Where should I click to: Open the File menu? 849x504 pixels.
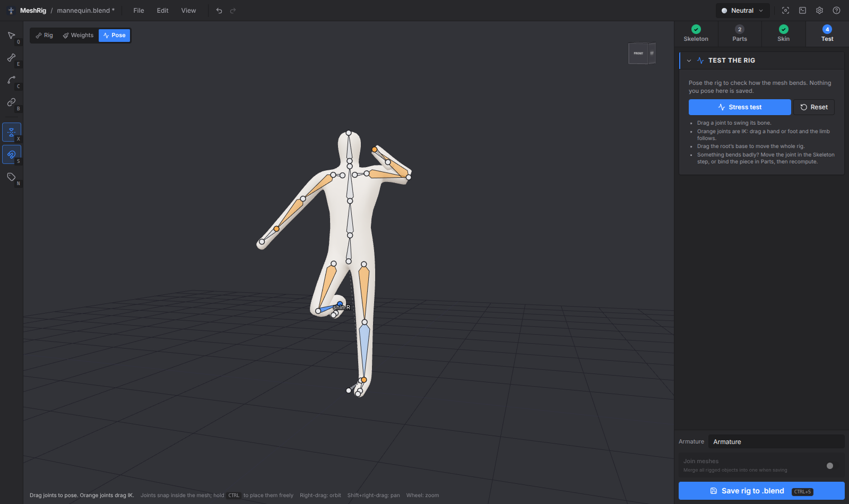click(138, 11)
